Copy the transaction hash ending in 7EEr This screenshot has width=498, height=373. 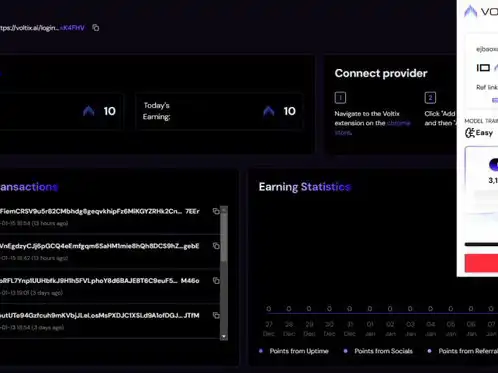click(x=216, y=211)
